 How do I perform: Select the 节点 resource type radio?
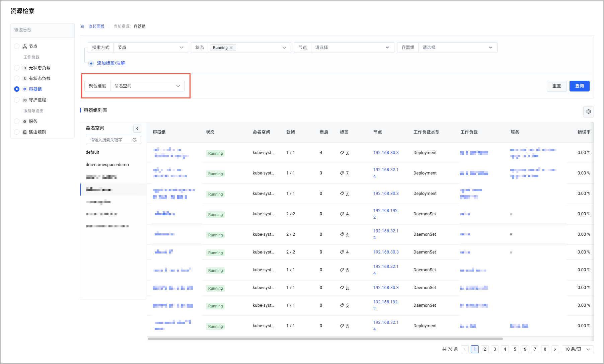click(x=17, y=46)
